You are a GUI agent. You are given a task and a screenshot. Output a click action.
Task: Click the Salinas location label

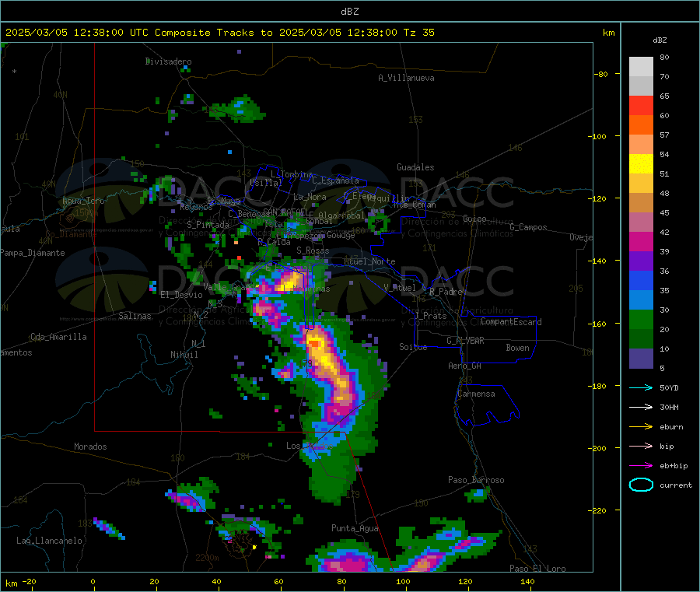pos(135,316)
